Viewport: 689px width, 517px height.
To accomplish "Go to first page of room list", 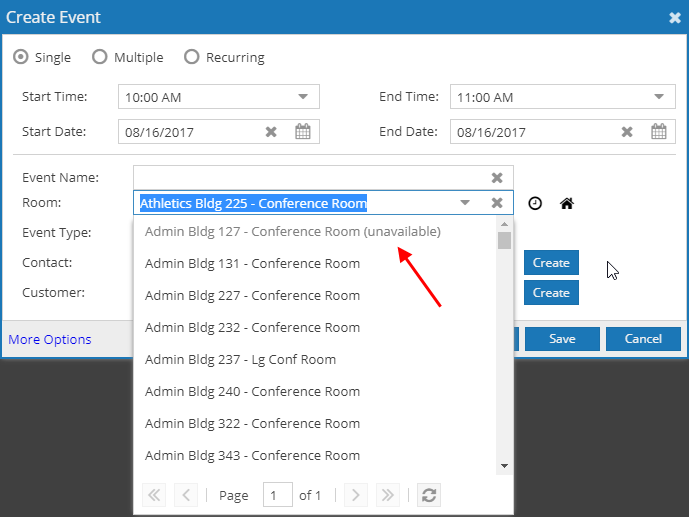I will pyautogui.click(x=154, y=495).
